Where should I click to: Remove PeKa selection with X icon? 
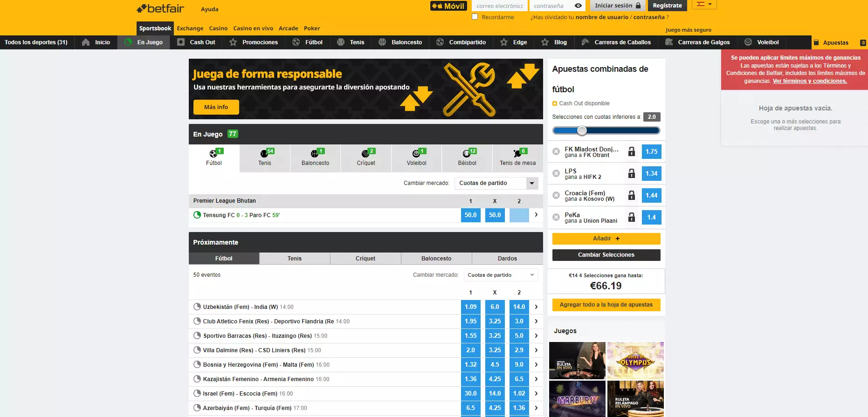click(556, 217)
